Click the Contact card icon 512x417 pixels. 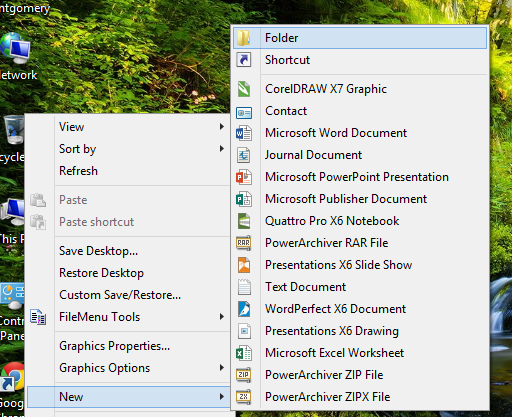click(244, 113)
